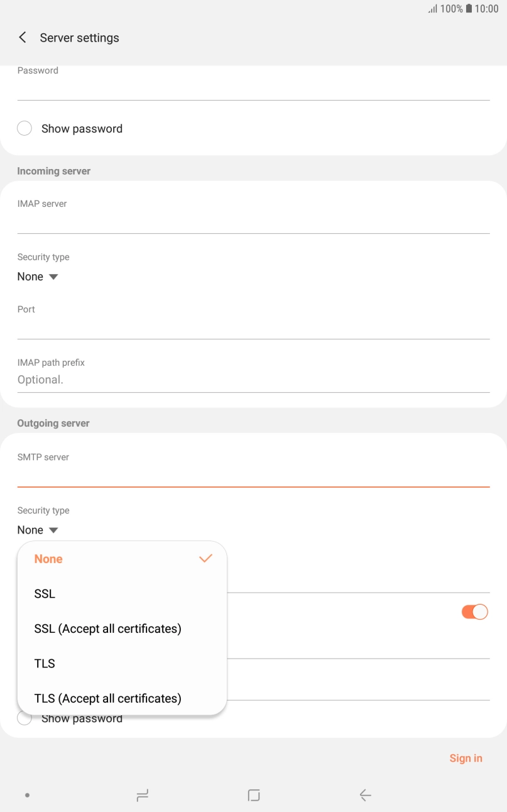The height and width of the screenshot is (812, 507).
Task: Choose TLS (Accept all certificates) entry
Action: [107, 698]
